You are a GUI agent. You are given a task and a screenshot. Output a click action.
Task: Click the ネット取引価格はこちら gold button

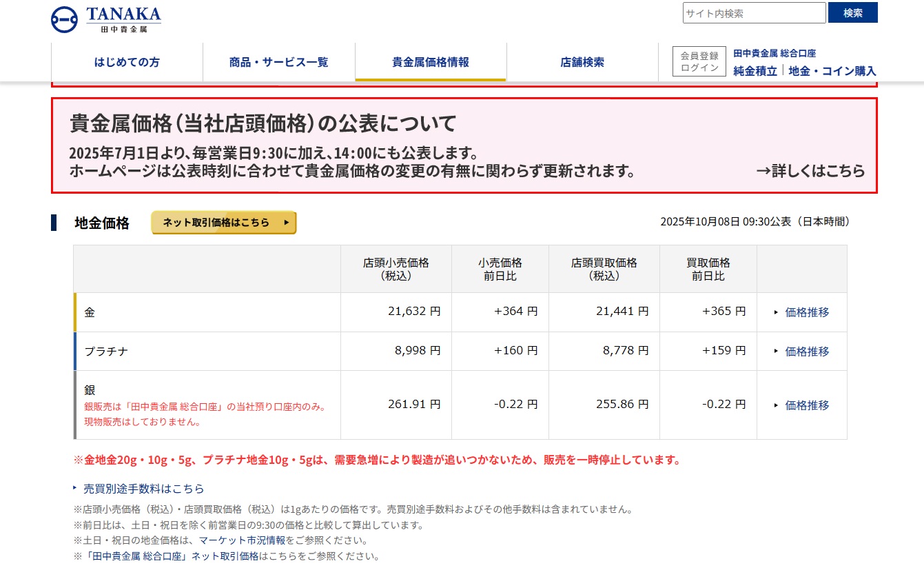(x=224, y=223)
